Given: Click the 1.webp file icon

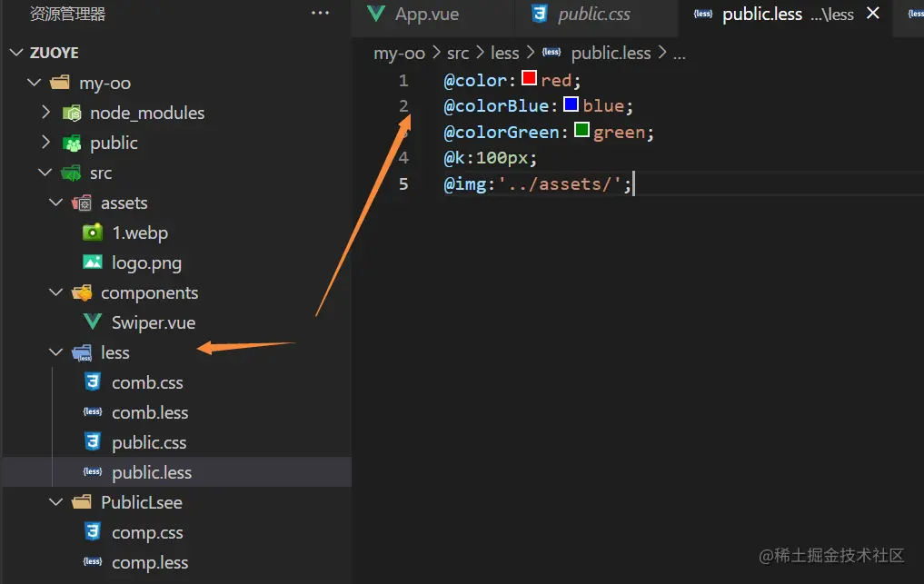Looking at the screenshot, I should tap(92, 233).
